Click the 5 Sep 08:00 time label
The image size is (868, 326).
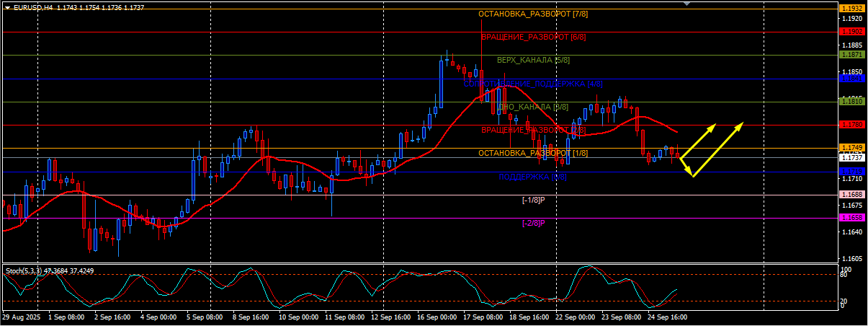(204, 317)
